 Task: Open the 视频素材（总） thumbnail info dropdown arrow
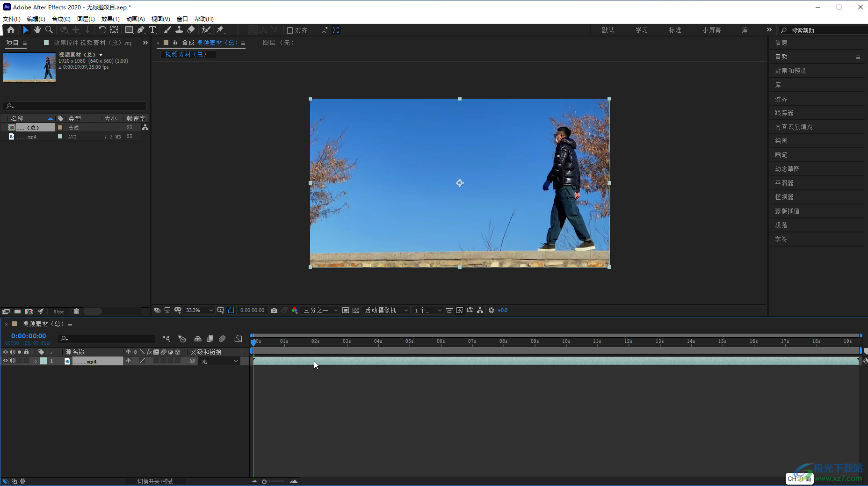pyautogui.click(x=101, y=55)
